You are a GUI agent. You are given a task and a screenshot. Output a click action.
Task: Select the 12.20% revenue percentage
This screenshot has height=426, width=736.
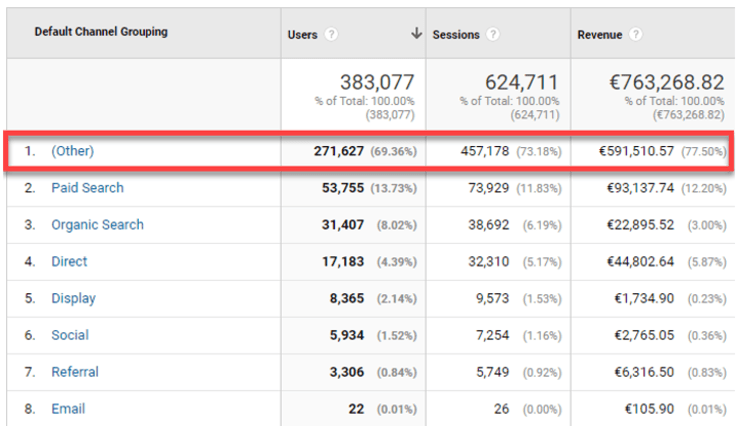pos(704,189)
